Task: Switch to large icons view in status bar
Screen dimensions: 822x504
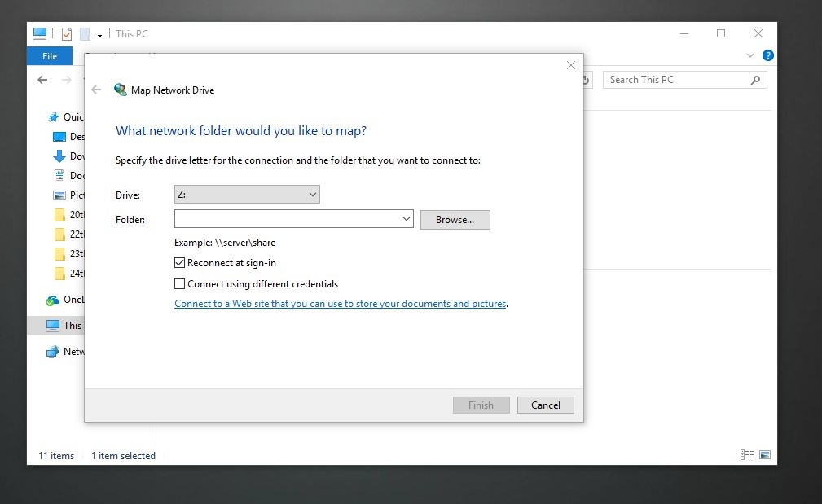Action: click(x=765, y=455)
